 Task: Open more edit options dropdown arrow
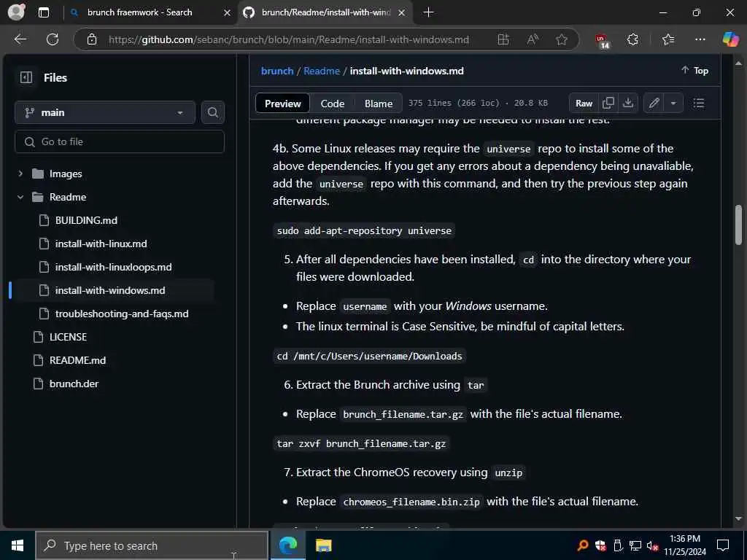click(673, 104)
